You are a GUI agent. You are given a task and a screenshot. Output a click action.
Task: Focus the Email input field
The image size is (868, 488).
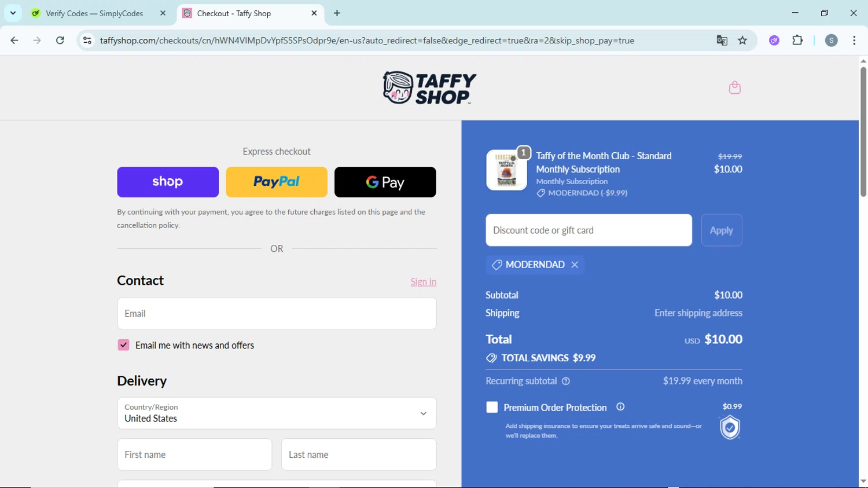(277, 313)
